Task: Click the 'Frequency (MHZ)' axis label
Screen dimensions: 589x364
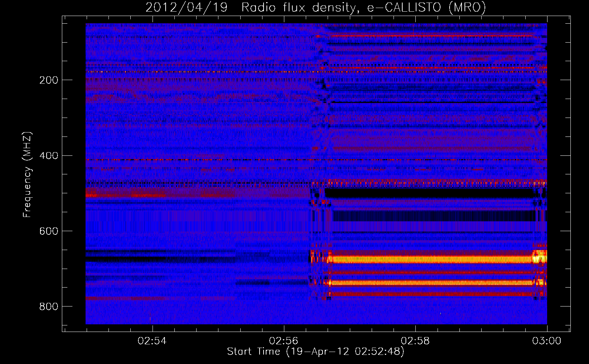Action: [27, 174]
